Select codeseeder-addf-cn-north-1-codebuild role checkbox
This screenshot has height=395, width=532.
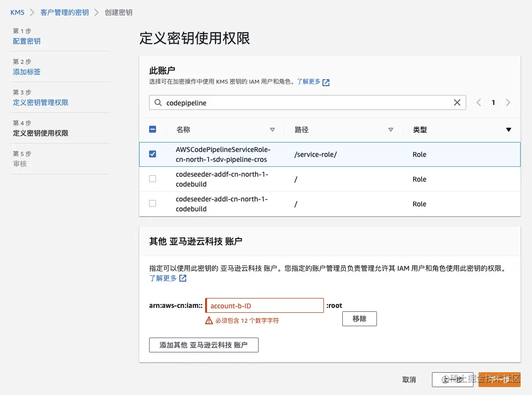153,179
